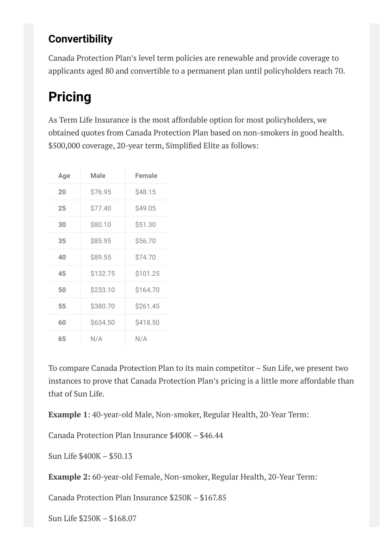Click the Convertibility heading
This screenshot has width=392, height=555.
(x=80, y=39)
